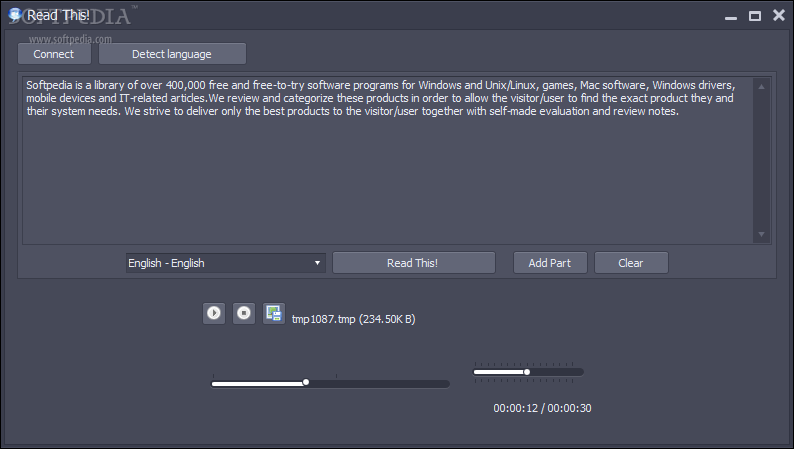Image resolution: width=794 pixels, height=449 pixels.
Task: Click the stop playback icon
Action: [x=244, y=313]
